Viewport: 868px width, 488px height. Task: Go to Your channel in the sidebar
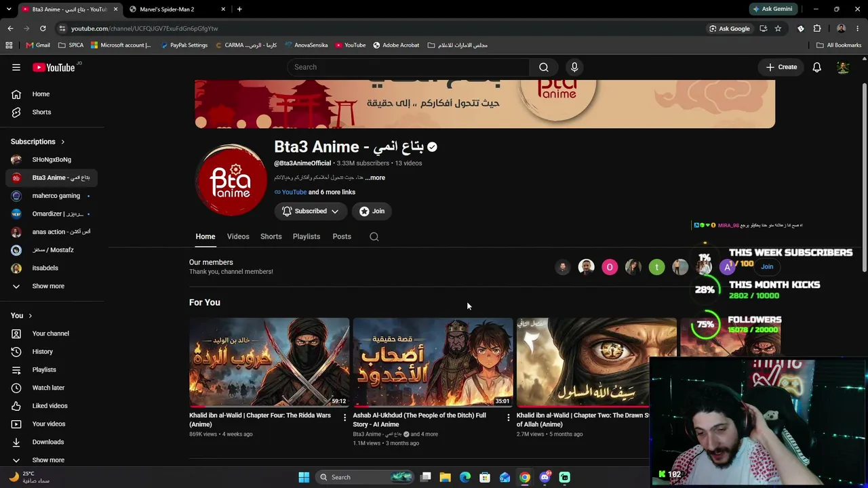pos(50,333)
